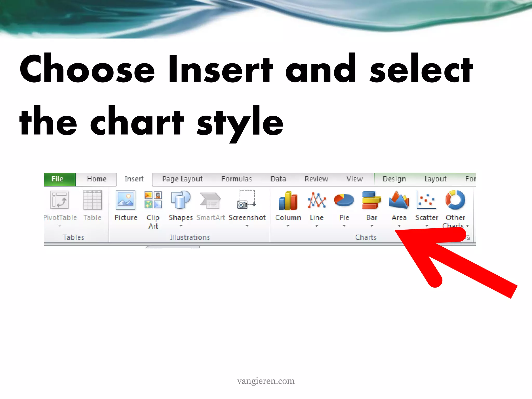Click the Charts group label
This screenshot has height=399, width=532.
coord(366,237)
